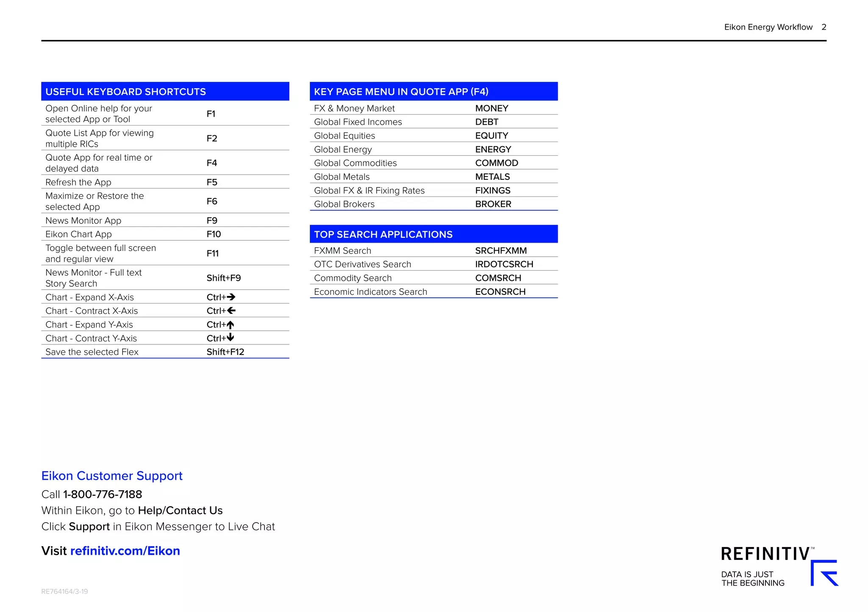
Task: Click 'Chart - Expand X-Axis' text
Action: [x=90, y=297]
